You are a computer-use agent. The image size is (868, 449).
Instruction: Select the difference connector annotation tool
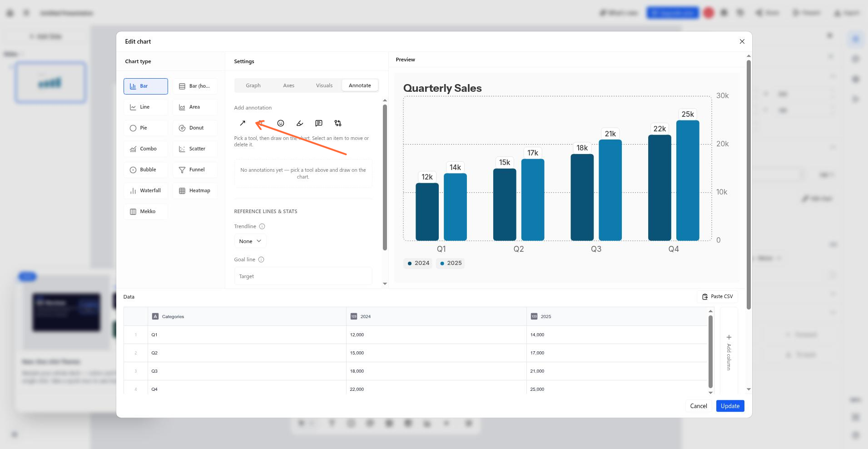(338, 123)
